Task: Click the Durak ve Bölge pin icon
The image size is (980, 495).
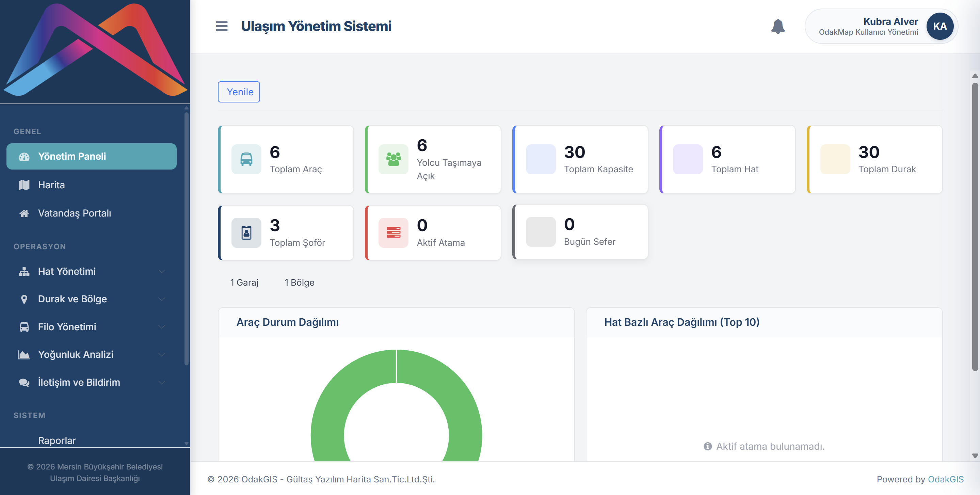Action: [24, 299]
